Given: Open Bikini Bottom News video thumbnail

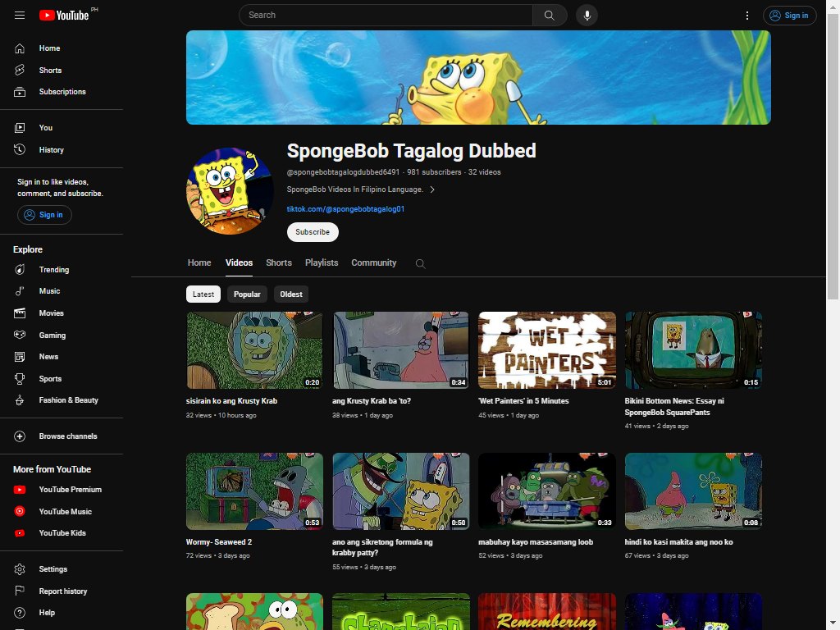Looking at the screenshot, I should point(693,350).
